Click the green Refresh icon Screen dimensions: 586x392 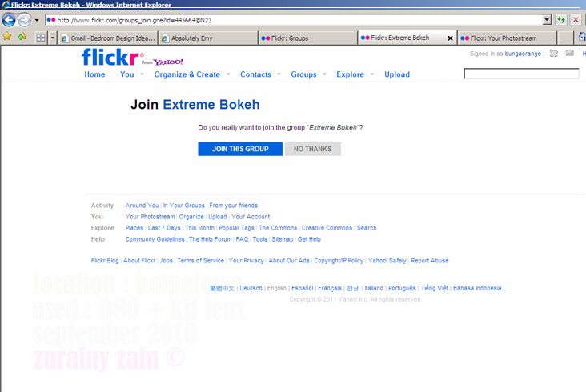[561, 20]
